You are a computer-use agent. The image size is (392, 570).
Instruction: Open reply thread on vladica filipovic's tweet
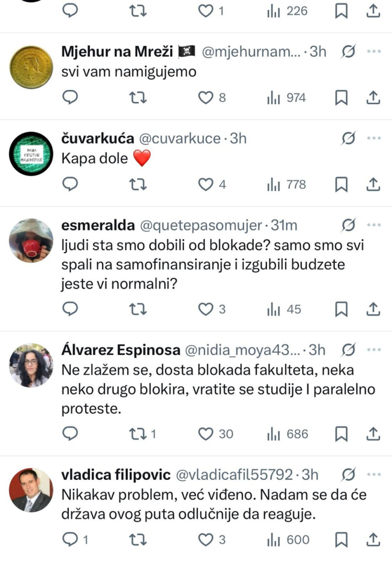click(70, 540)
